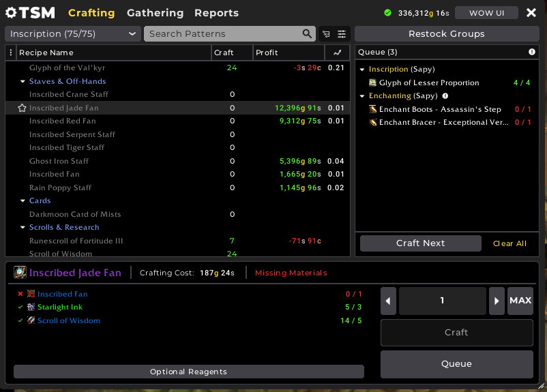Select the Inscribed Fan recipe row
This screenshot has height=392, width=547.
point(177,174)
